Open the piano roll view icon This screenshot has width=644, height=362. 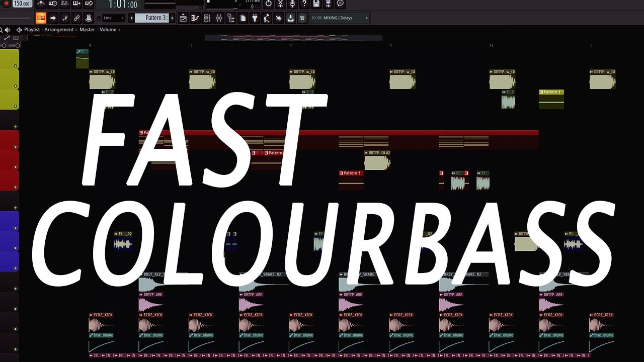tap(195, 18)
